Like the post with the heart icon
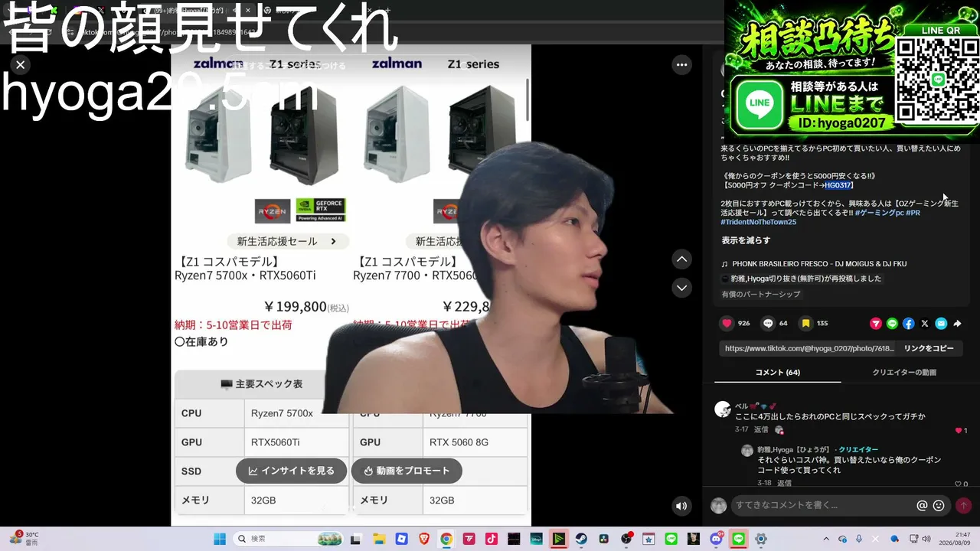The height and width of the screenshot is (551, 980). pos(727,324)
